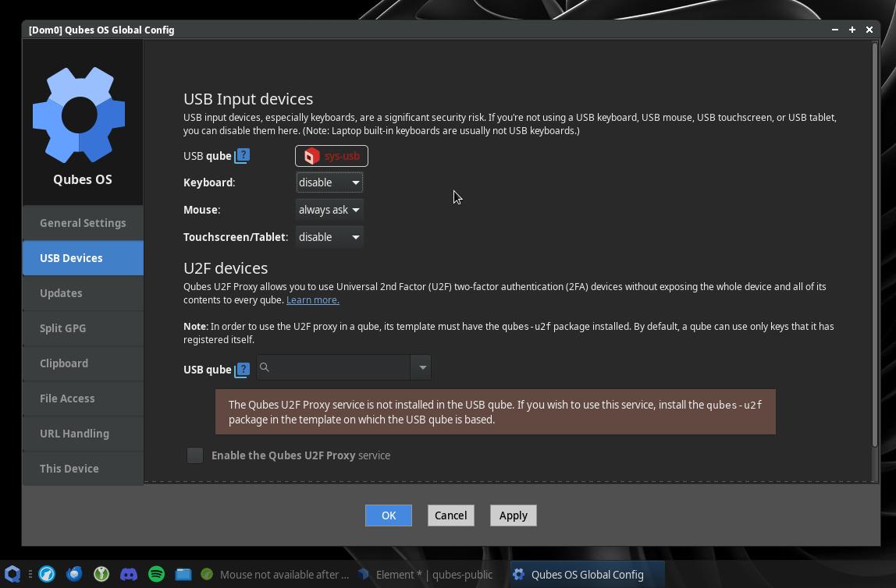Expand the Mouse 'always ask' dropdown
This screenshot has width=896, height=588.
pos(329,210)
